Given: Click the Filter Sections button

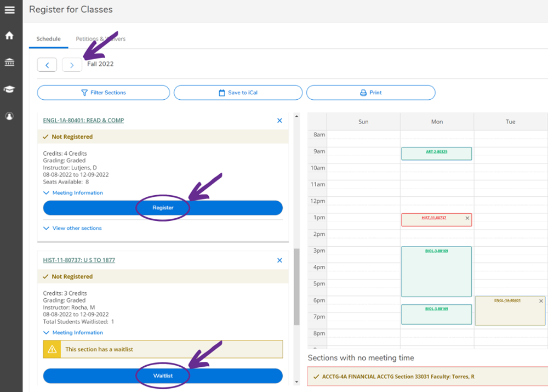Looking at the screenshot, I should tap(104, 93).
